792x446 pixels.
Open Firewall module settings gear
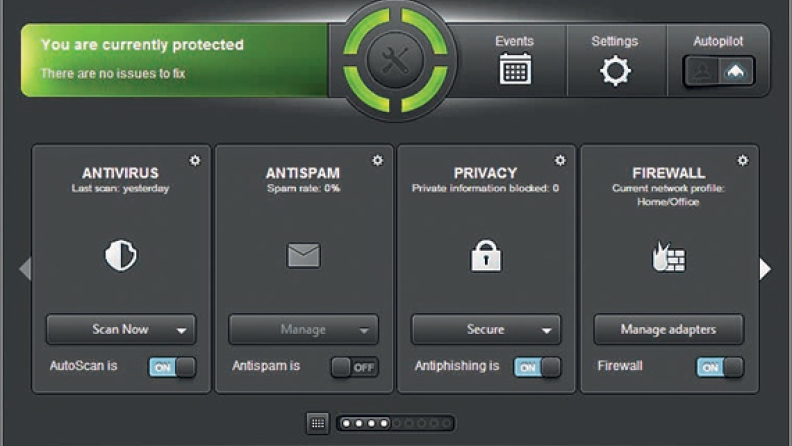pos(743,161)
